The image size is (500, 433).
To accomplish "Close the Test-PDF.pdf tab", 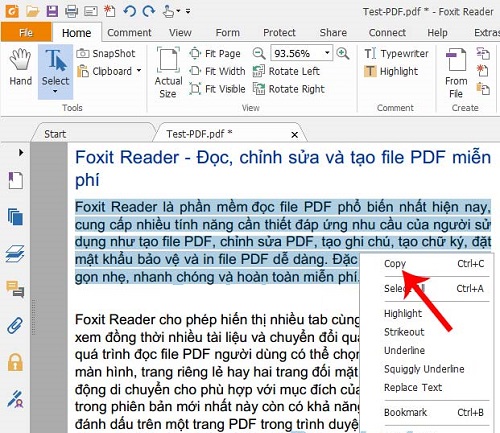I will [294, 135].
